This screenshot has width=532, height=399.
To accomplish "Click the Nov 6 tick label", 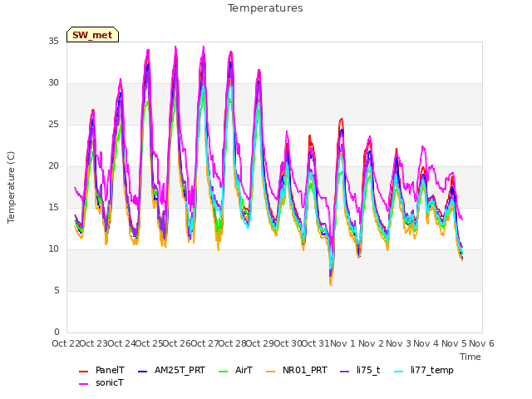I will (481, 343).
